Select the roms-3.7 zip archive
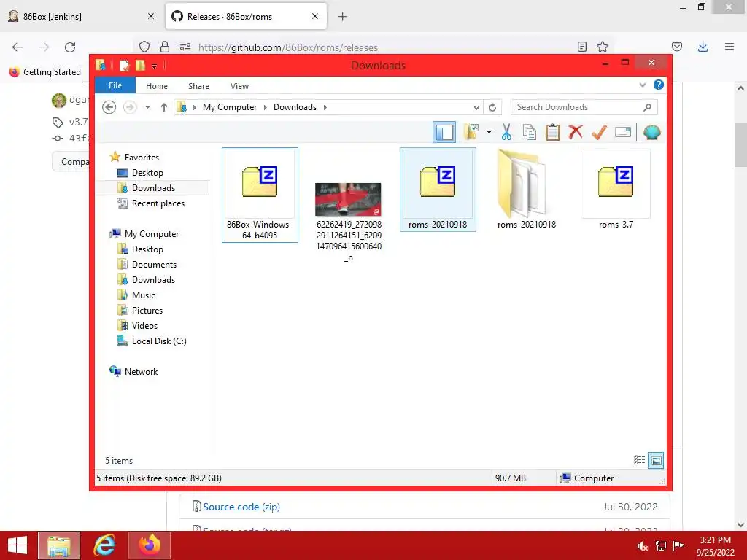Screen dimensions: 747x560 pos(616,190)
